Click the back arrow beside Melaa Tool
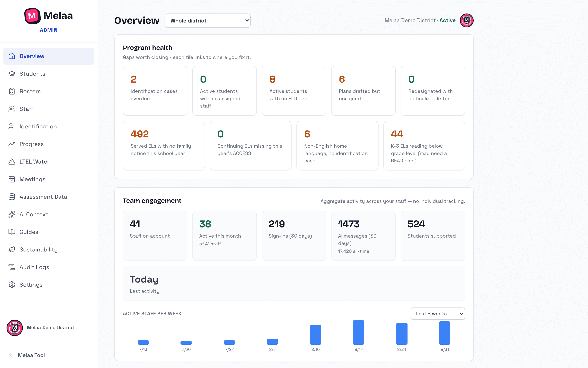588x368 pixels. pyautogui.click(x=11, y=355)
